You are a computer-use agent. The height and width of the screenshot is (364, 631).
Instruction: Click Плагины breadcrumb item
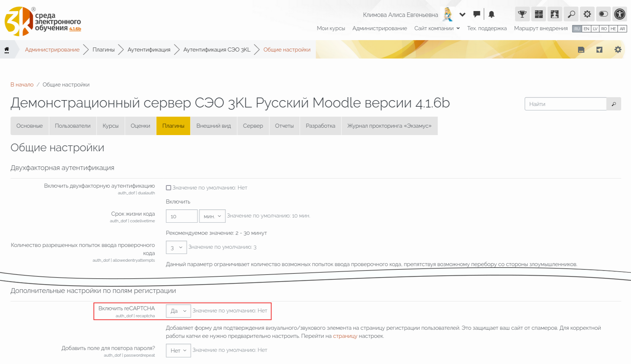click(104, 50)
